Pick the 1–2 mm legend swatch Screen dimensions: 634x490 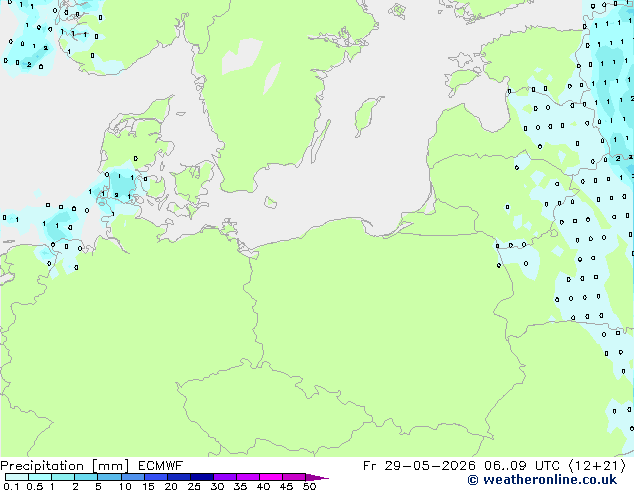click(x=63, y=477)
